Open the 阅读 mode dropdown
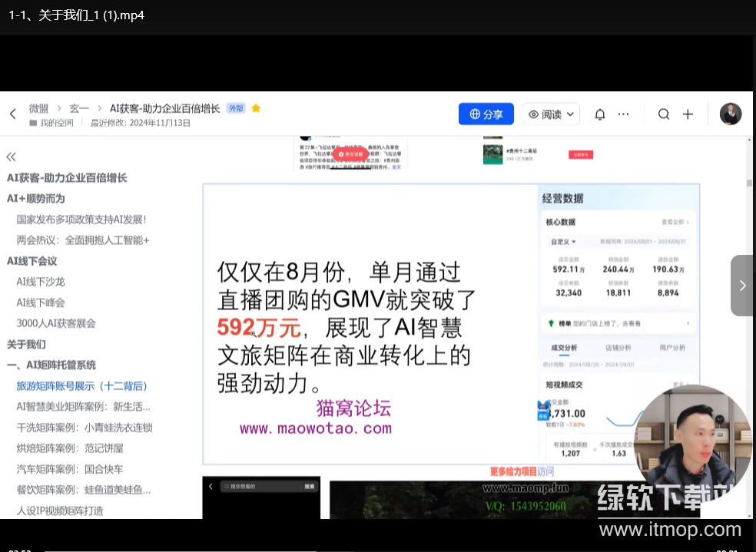Viewport: 756px width, 552px height. tap(551, 114)
